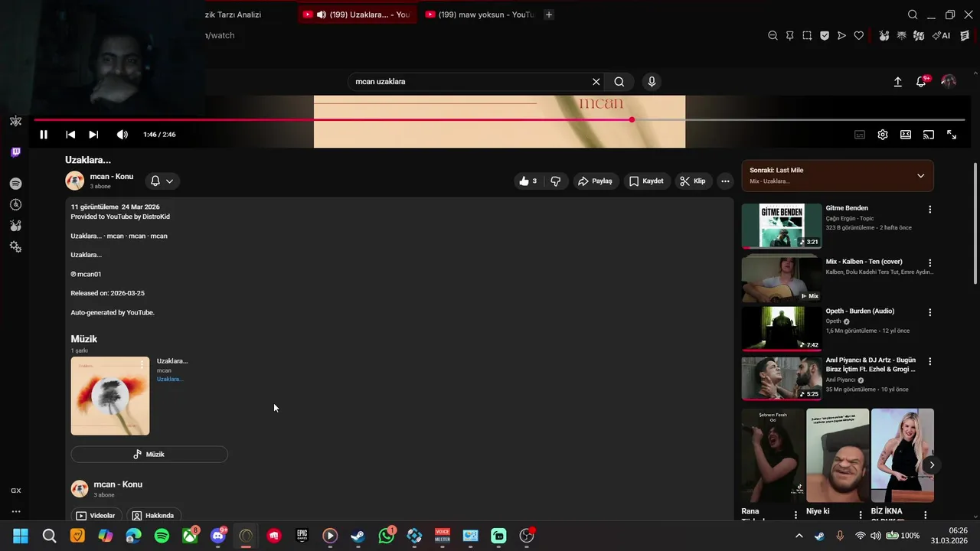980x551 pixels.
Task: Take a snapshot with the toolbar tool
Action: [x=807, y=36]
